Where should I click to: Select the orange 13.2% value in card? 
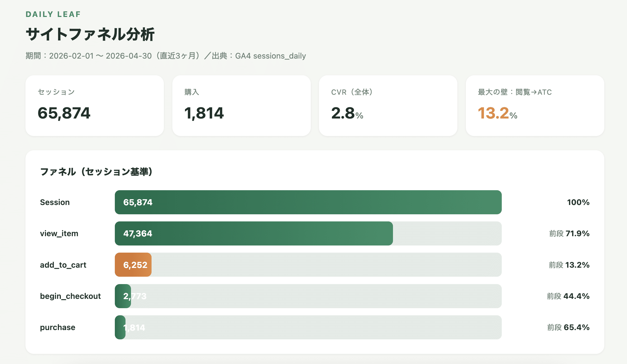point(497,113)
